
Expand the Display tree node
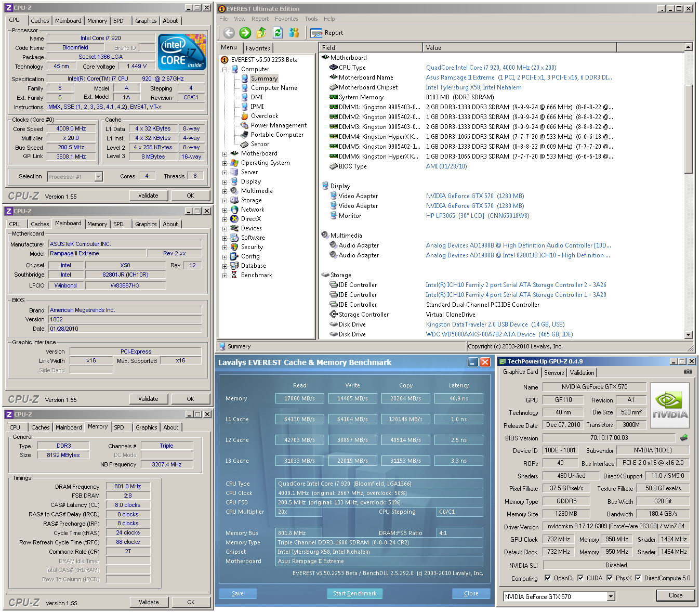pos(225,181)
